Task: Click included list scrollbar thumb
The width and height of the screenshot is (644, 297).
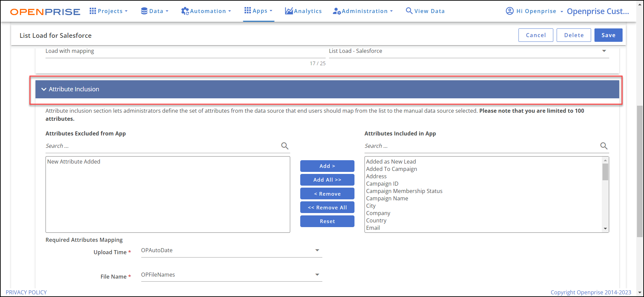Action: point(605,172)
